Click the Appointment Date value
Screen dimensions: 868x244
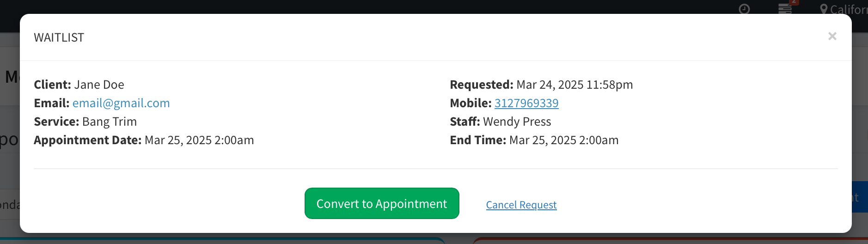[199, 140]
